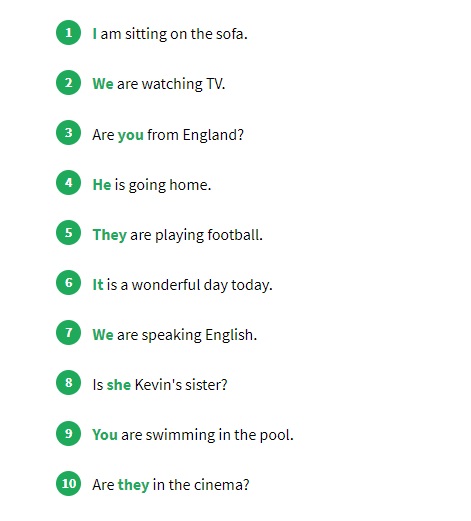
Task: Click the green 'They' before 'are playing football'
Action: click(x=110, y=235)
